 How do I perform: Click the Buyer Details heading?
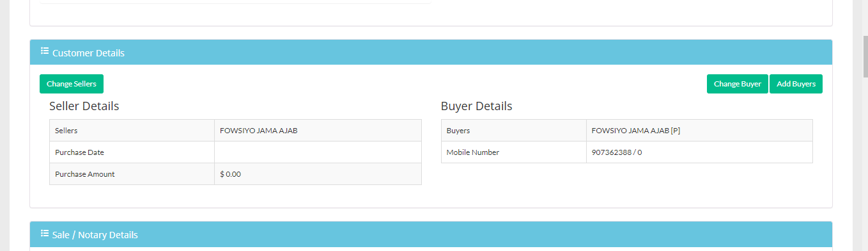pyautogui.click(x=476, y=106)
